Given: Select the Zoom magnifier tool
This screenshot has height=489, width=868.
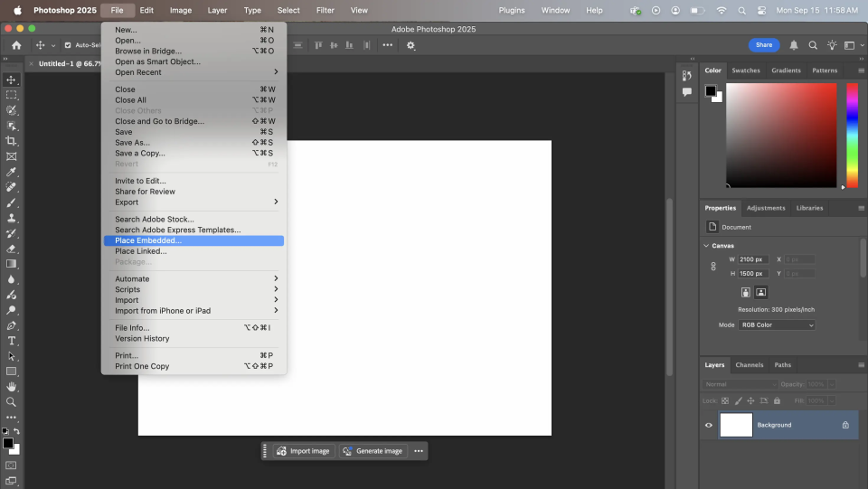Looking at the screenshot, I should pyautogui.click(x=11, y=402).
